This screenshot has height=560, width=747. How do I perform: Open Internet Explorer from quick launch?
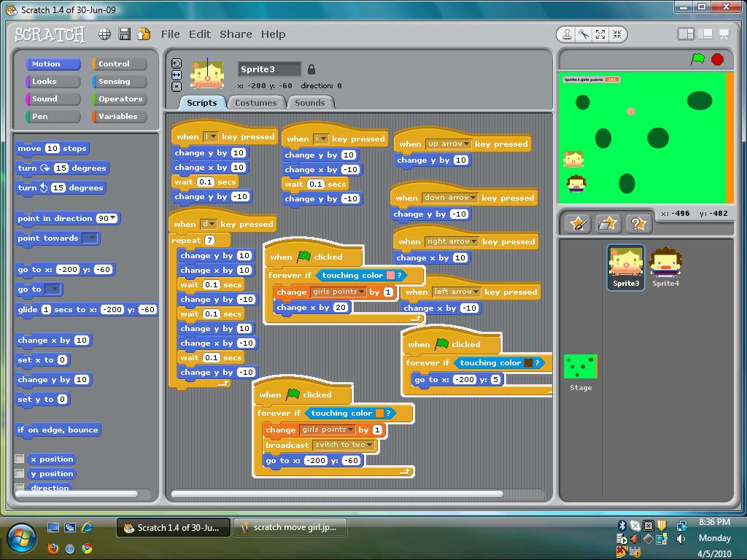click(x=87, y=527)
